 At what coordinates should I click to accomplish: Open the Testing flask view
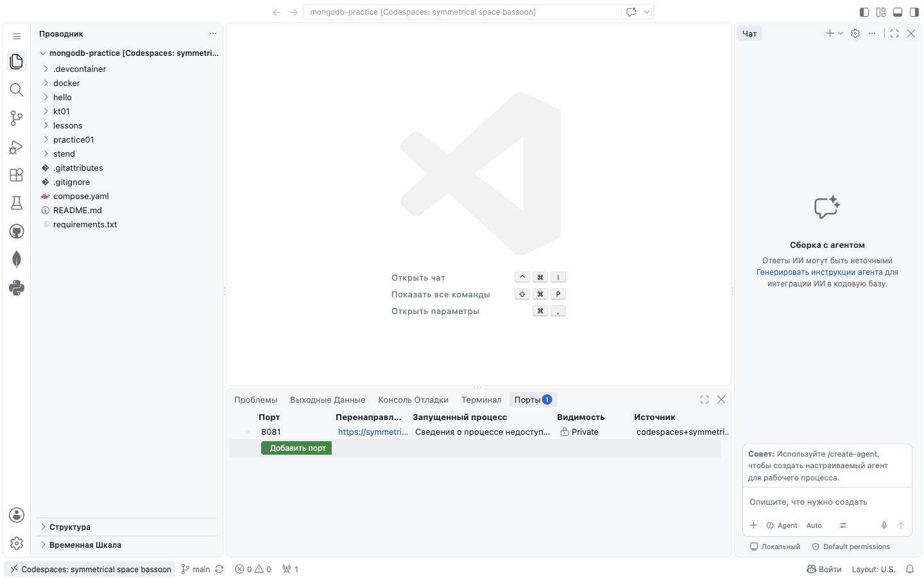coord(17,203)
